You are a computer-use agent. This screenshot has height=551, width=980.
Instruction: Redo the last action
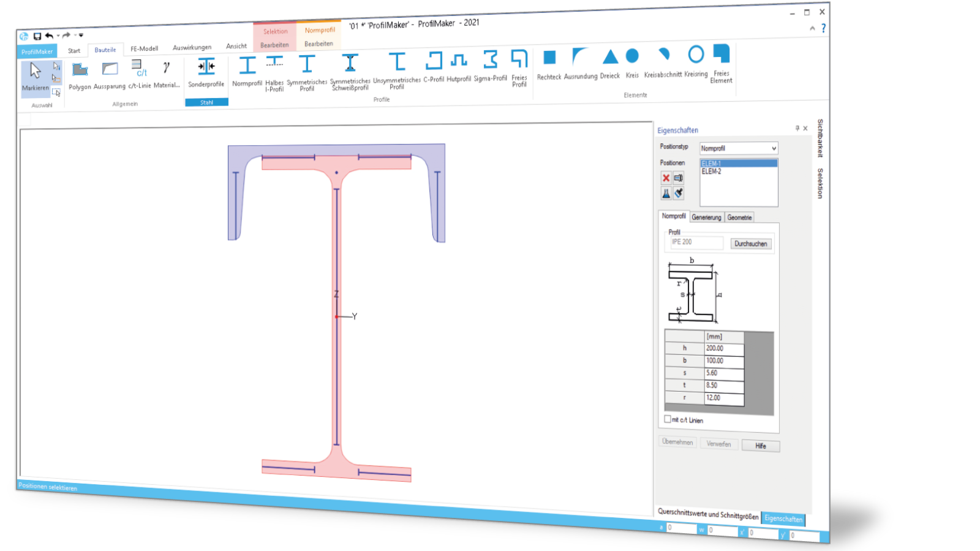[x=66, y=35]
